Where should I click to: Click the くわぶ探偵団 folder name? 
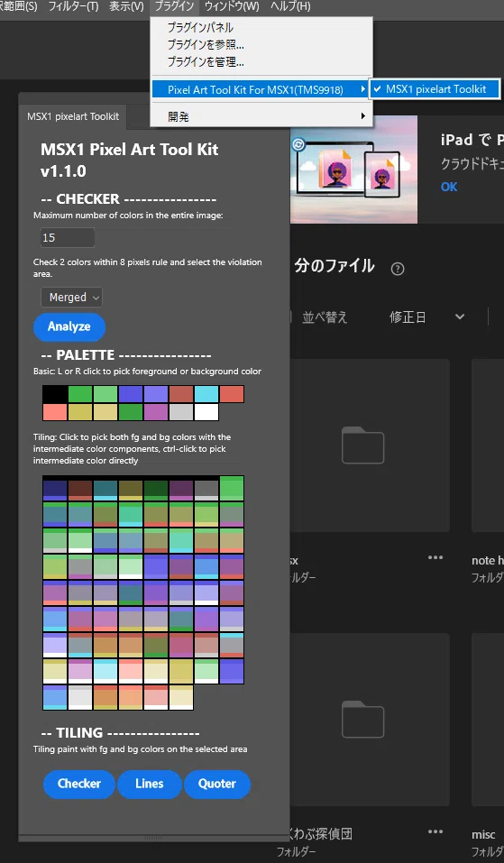coord(322,834)
